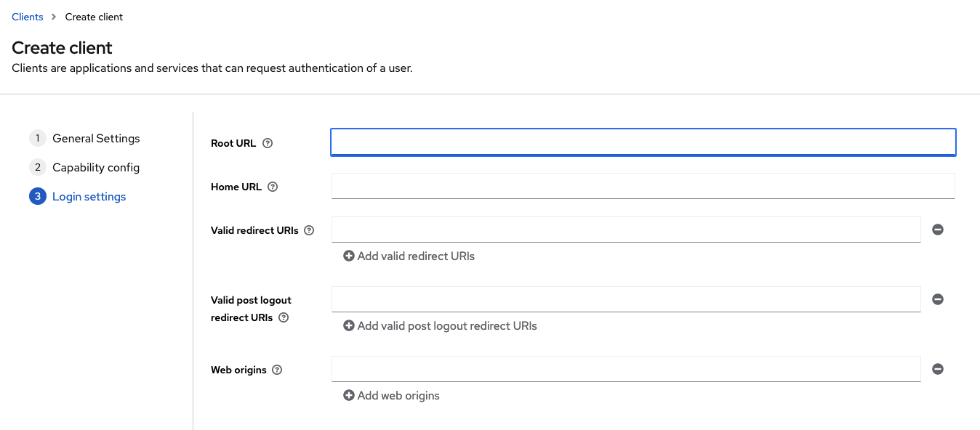Click the Root URL help icon

pyautogui.click(x=268, y=143)
